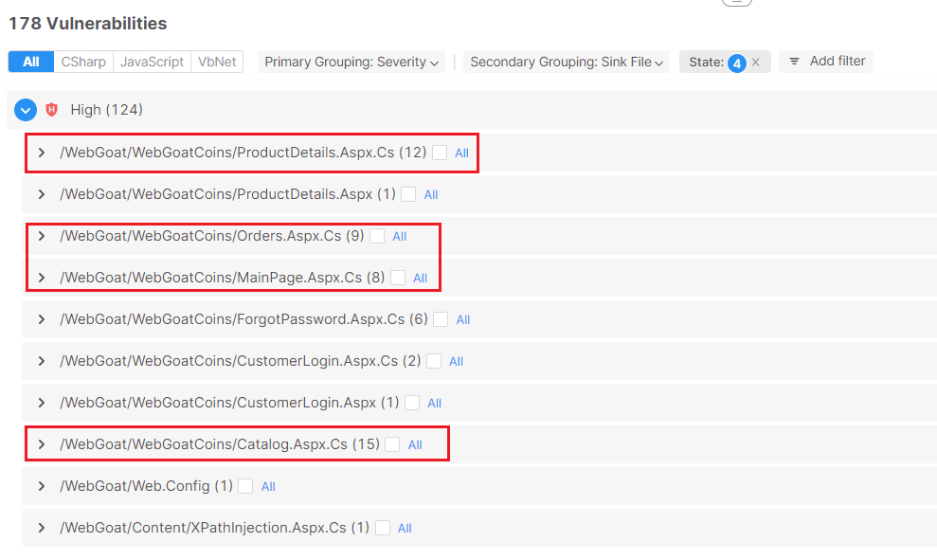Select the /WebGoat/Web.Config (1) text
The image size is (937, 560).
point(147,486)
